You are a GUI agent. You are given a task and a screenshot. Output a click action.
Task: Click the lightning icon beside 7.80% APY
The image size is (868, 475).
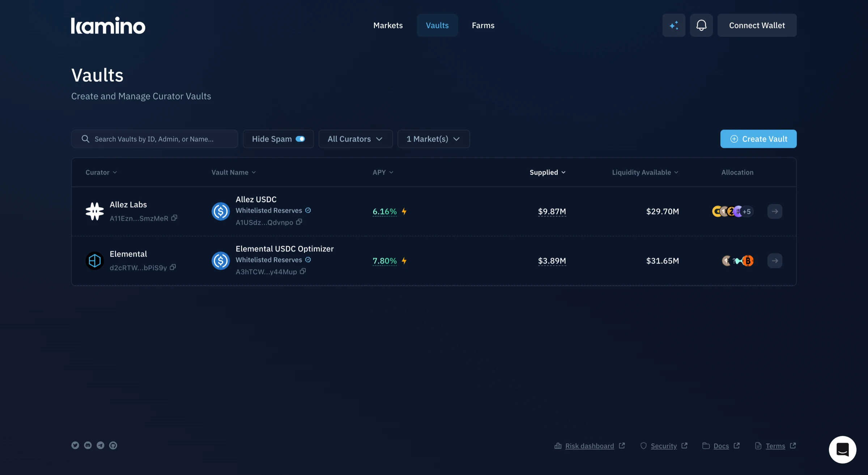coord(404,261)
